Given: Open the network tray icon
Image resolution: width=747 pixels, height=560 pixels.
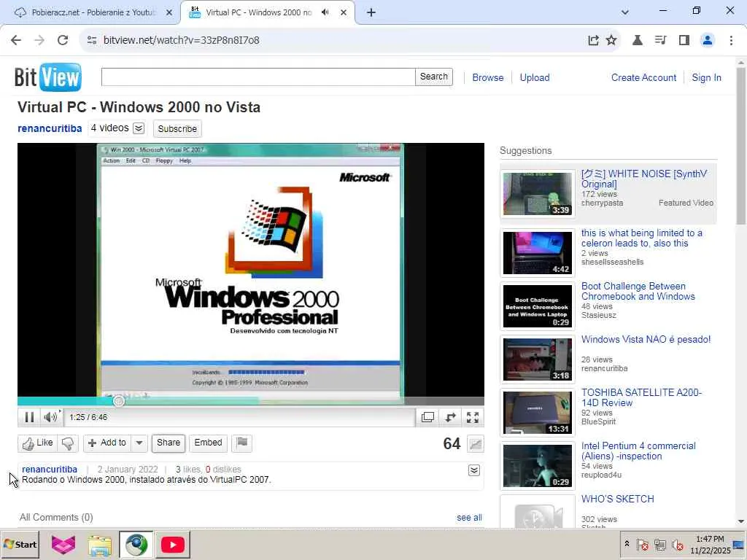Looking at the screenshot, I should (659, 544).
